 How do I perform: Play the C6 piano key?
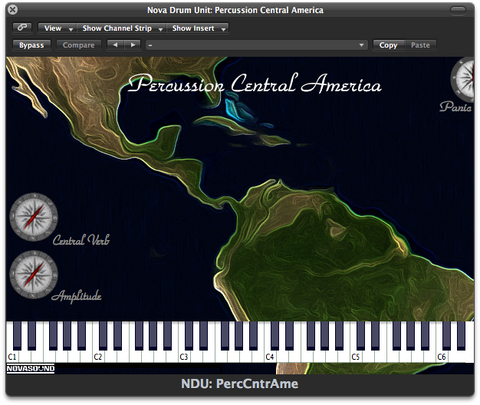click(x=441, y=357)
